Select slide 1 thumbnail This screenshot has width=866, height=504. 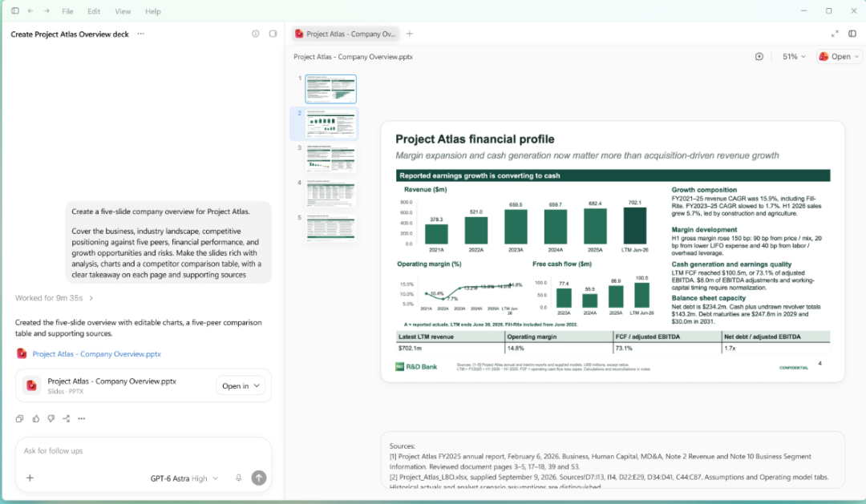(x=331, y=89)
